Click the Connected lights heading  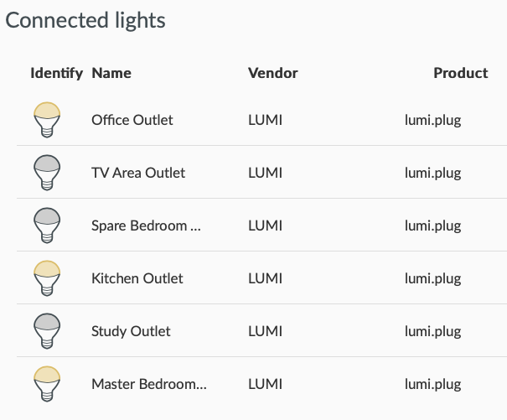pyautogui.click(x=85, y=21)
